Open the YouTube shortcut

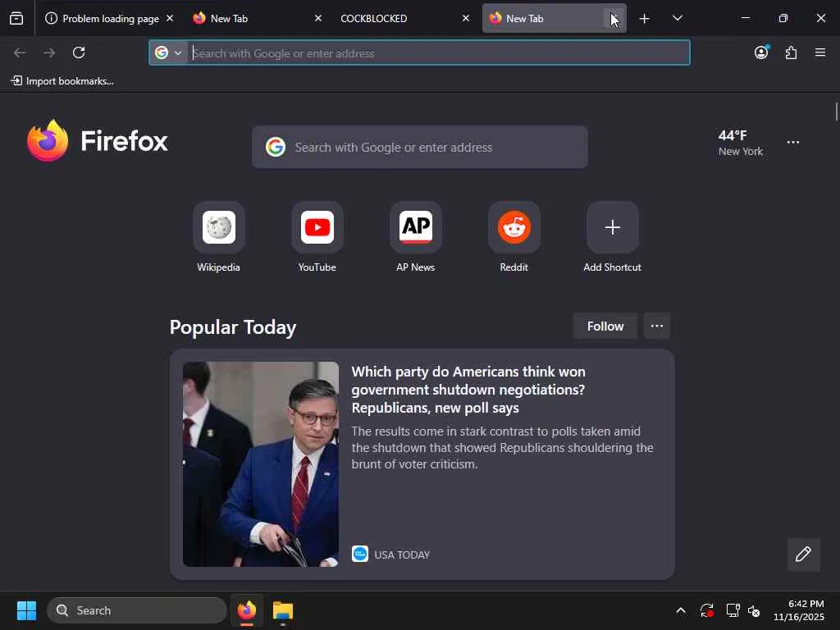coord(317,237)
